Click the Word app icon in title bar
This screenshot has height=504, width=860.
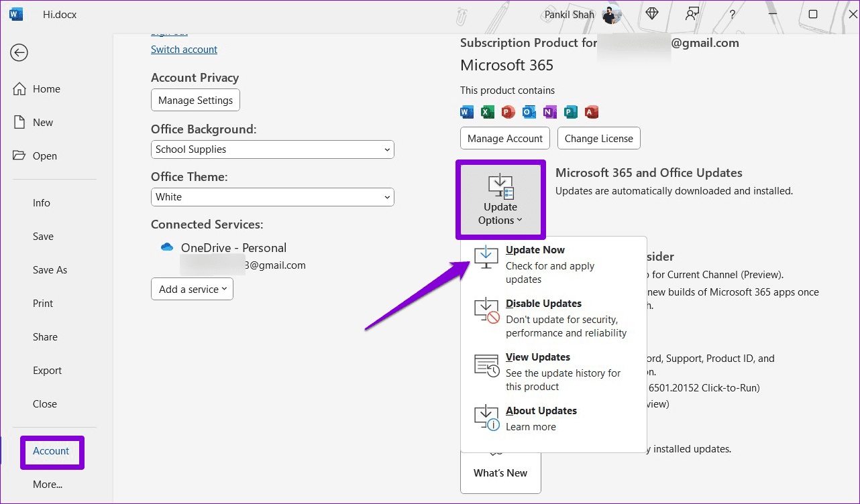coord(17,14)
